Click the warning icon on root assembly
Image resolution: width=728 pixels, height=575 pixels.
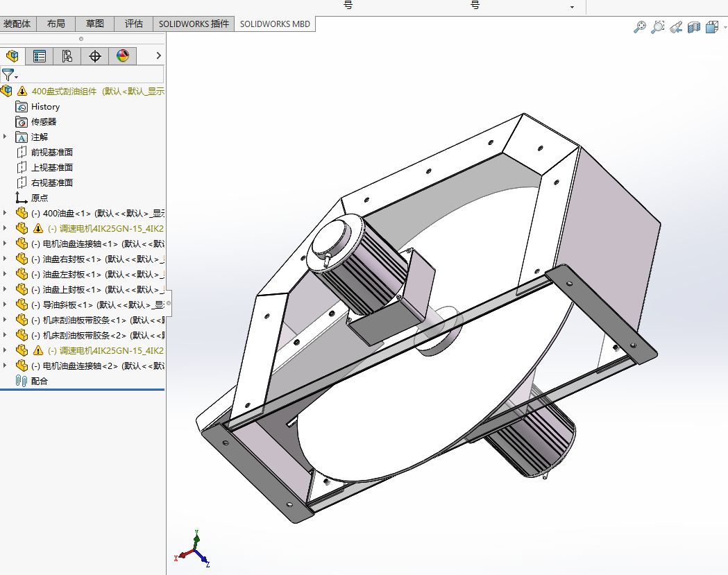pyautogui.click(x=22, y=91)
